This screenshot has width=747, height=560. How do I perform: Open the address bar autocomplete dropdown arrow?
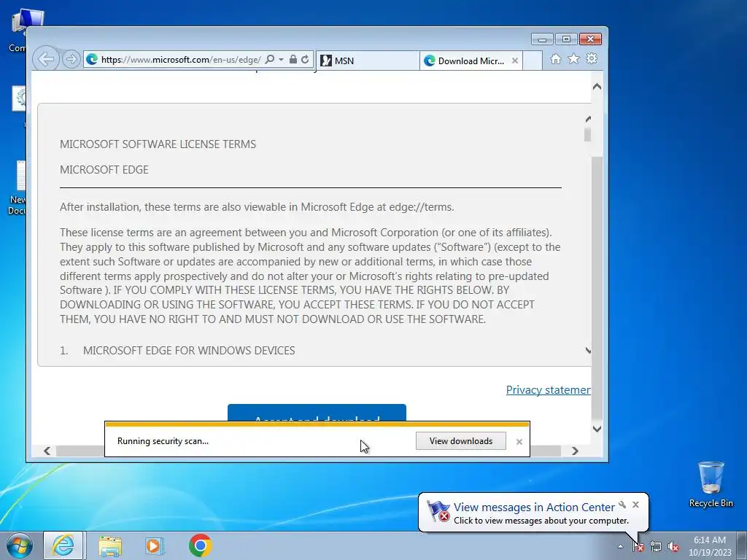[281, 60]
